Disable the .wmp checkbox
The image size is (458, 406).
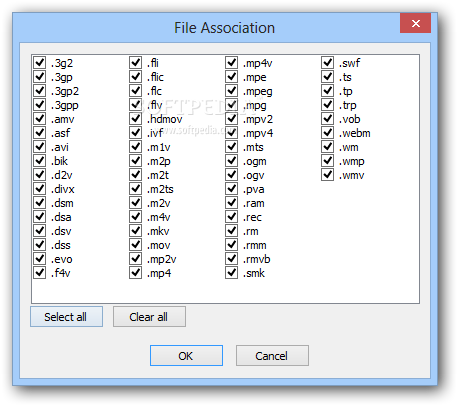328,161
